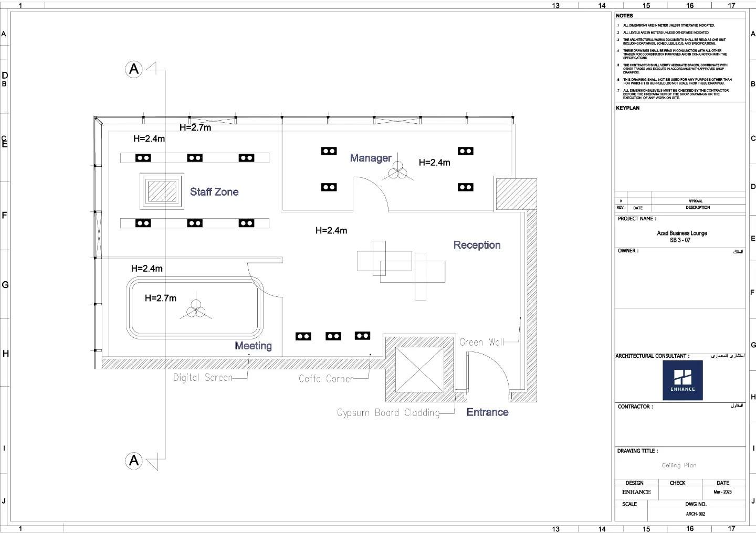This screenshot has width=756, height=534.
Task: Select the bottom section marker A circle
Action: [x=134, y=461]
